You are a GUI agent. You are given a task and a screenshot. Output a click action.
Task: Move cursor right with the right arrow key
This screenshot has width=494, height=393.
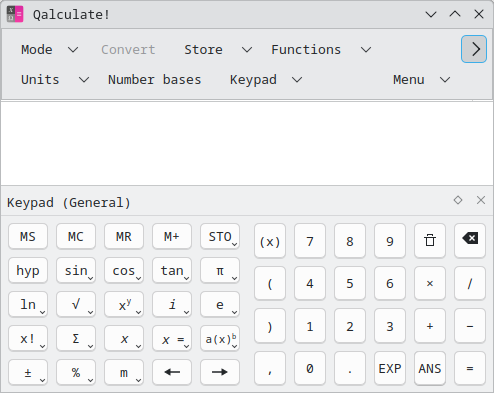click(x=220, y=372)
